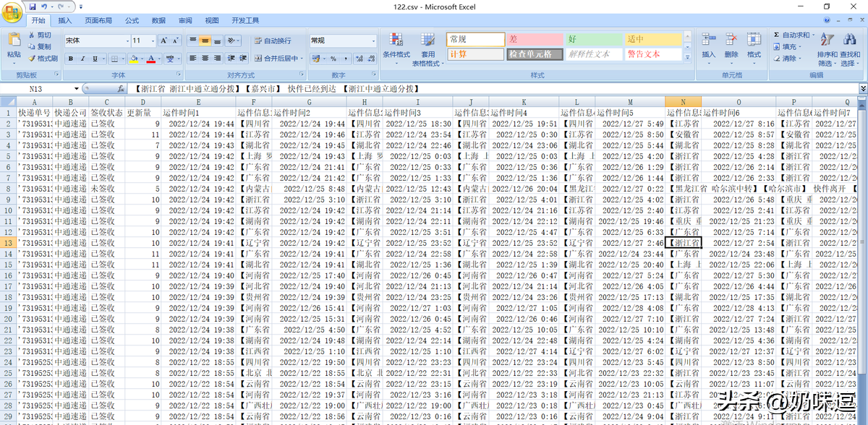Apply comma style number format
Screen dimensions: 868x425
345,59
